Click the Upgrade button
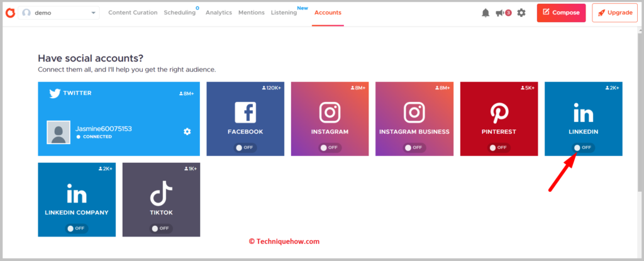The image size is (644, 261). [x=614, y=13]
